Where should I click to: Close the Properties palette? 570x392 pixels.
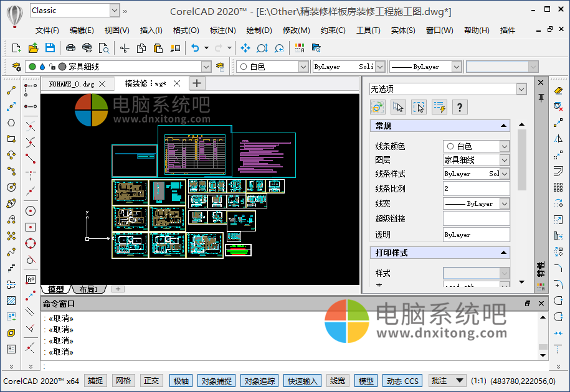coord(541,82)
